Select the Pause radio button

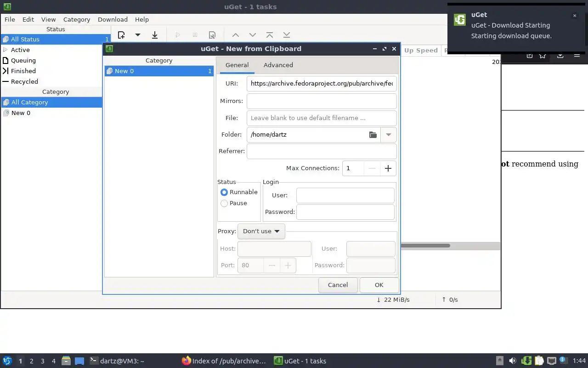tap(224, 203)
